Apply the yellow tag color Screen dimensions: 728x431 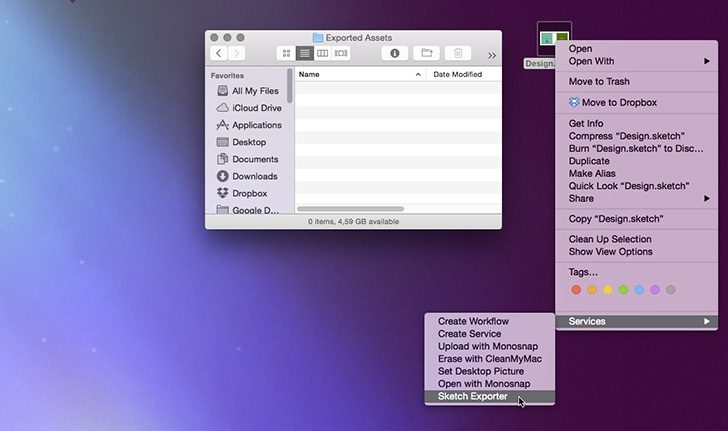(608, 290)
